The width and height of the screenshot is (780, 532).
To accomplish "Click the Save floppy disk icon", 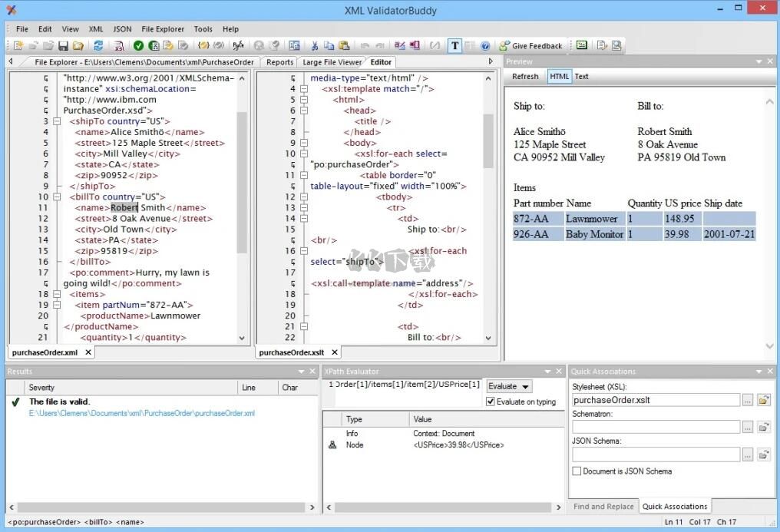I will pyautogui.click(x=64, y=46).
